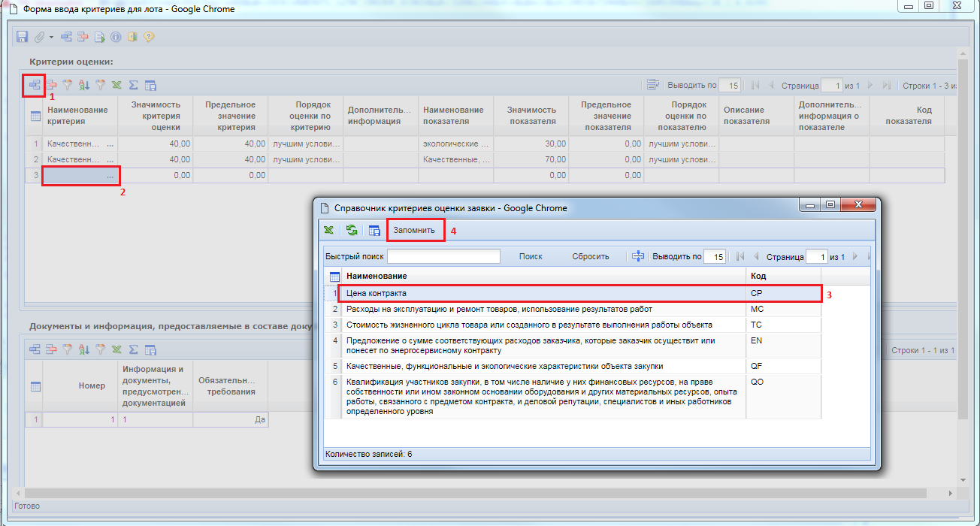This screenshot has height=526, width=980.
Task: Click the blue info circle icon
Action: (x=116, y=36)
